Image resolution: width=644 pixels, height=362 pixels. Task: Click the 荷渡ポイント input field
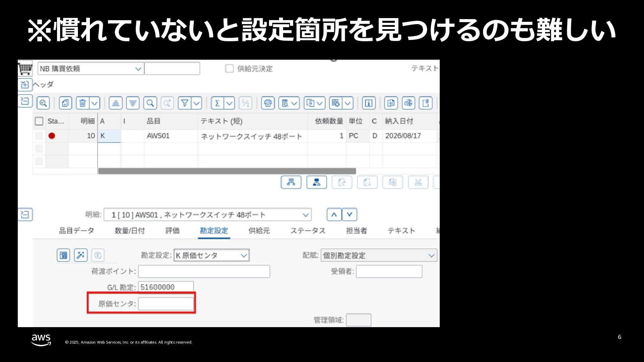tap(204, 271)
